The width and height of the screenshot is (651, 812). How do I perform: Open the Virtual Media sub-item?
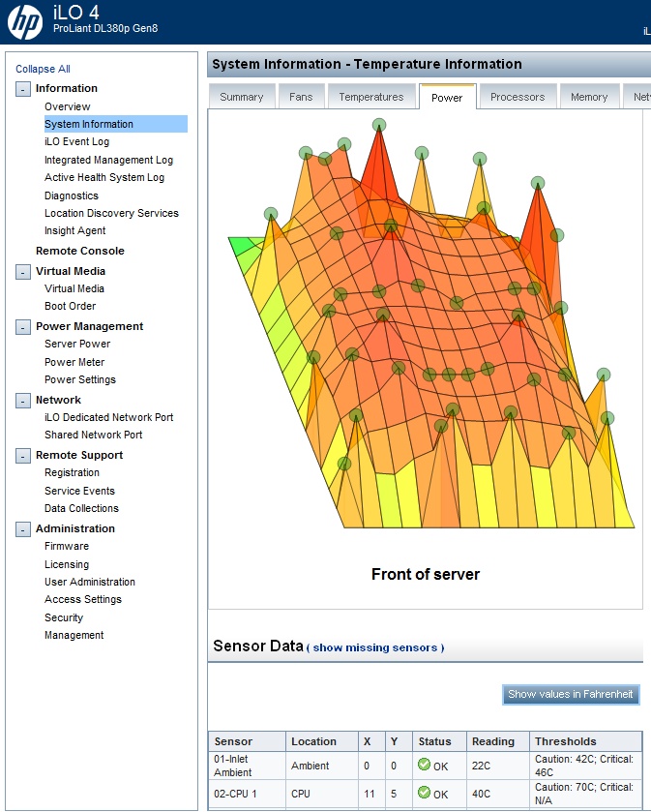coord(74,289)
